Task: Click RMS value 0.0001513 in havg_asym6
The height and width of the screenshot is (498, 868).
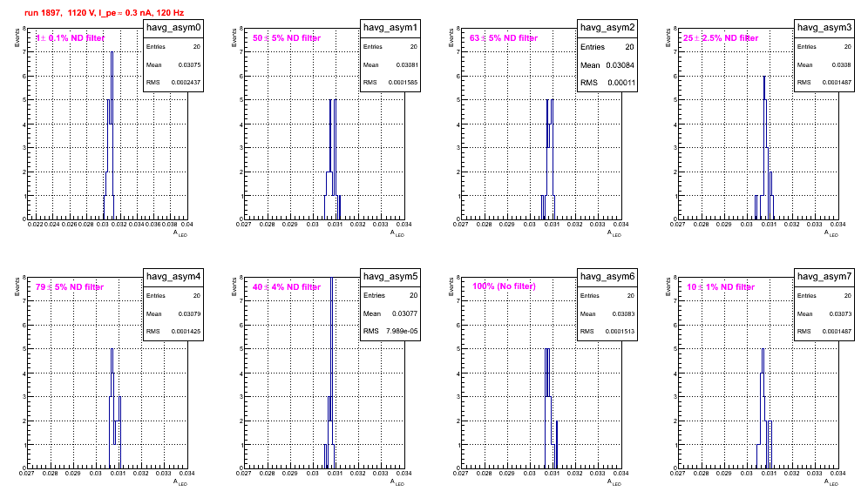Action: coord(620,332)
